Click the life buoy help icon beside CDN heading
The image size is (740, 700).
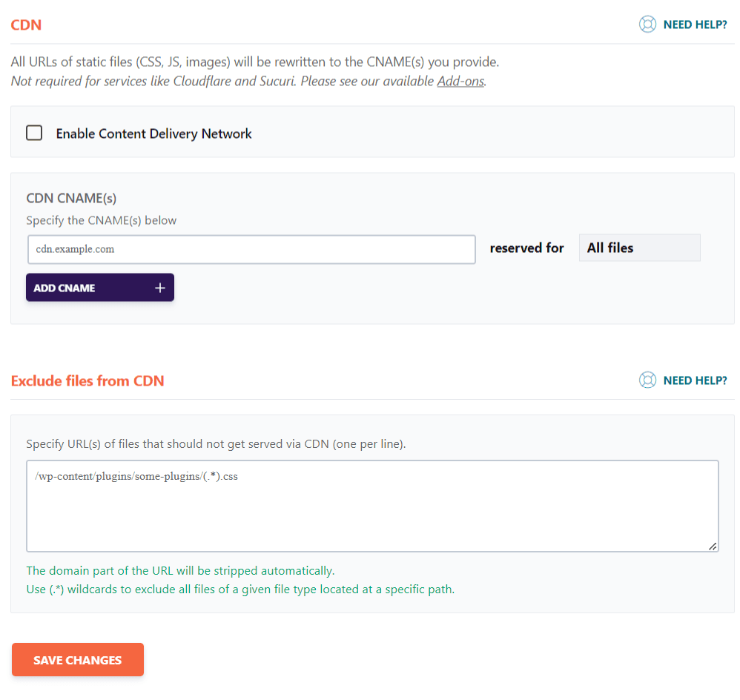pos(647,24)
